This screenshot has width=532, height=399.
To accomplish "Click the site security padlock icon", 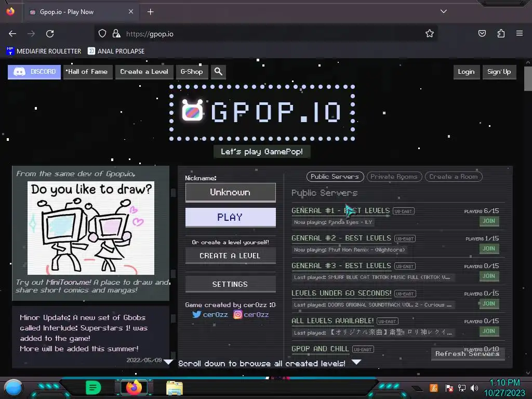I will pyautogui.click(x=116, y=34).
